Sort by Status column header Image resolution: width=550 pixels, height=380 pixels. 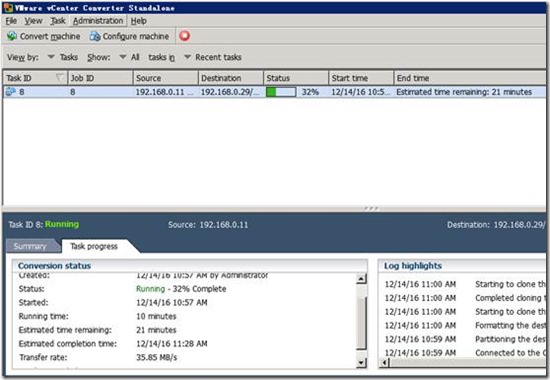point(296,78)
